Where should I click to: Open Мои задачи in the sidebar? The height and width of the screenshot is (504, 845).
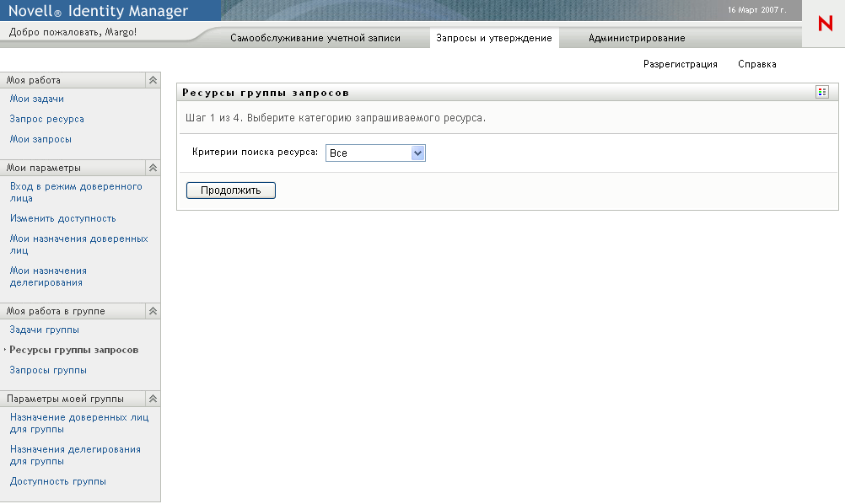point(37,99)
